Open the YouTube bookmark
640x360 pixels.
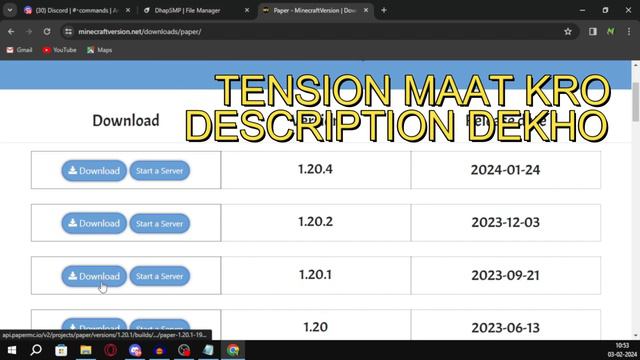[x=60, y=50]
